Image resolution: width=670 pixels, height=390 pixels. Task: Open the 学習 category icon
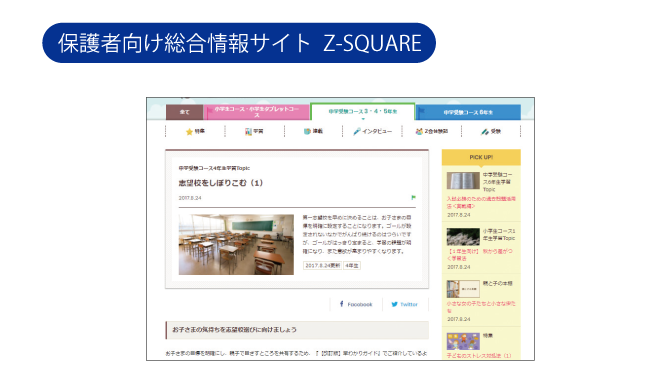click(248, 132)
